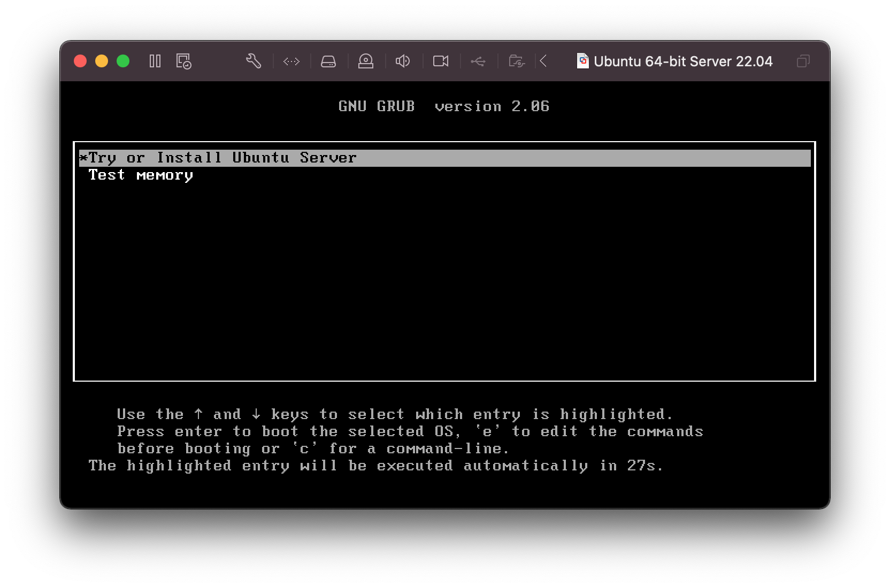
Task: Click the Ubuntu 64-bit Server 22.04 title
Action: tap(683, 61)
